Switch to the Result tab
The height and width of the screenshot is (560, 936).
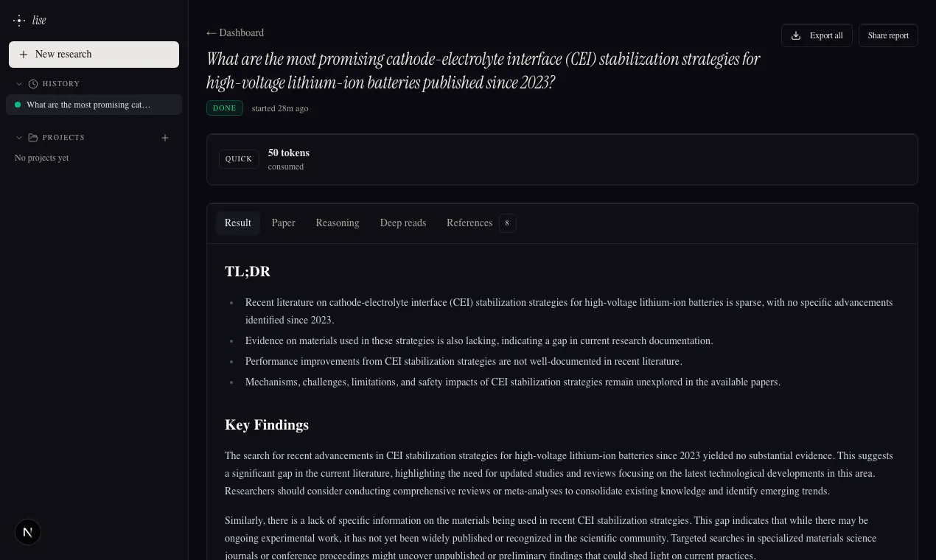click(238, 223)
